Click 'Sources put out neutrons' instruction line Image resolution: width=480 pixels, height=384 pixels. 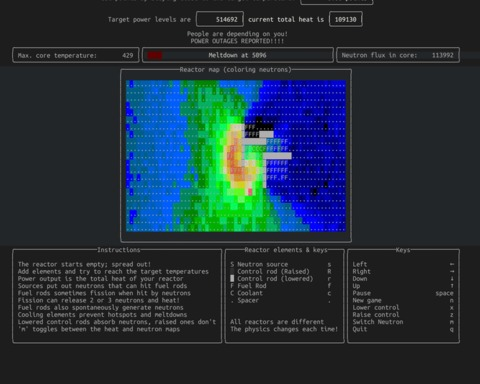tap(102, 286)
